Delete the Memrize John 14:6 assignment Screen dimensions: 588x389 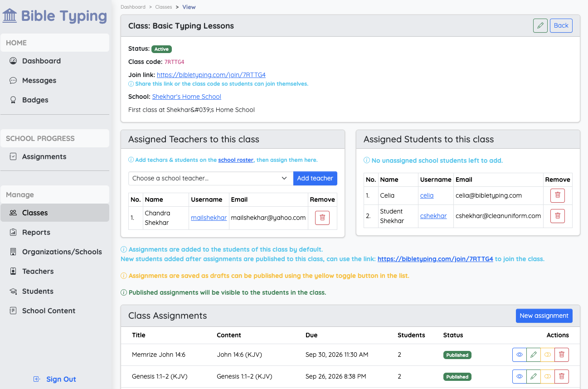click(562, 355)
